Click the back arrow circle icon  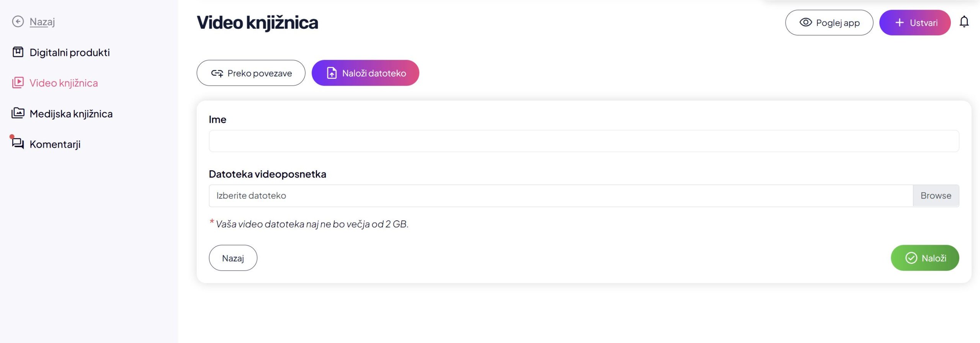coord(18,21)
